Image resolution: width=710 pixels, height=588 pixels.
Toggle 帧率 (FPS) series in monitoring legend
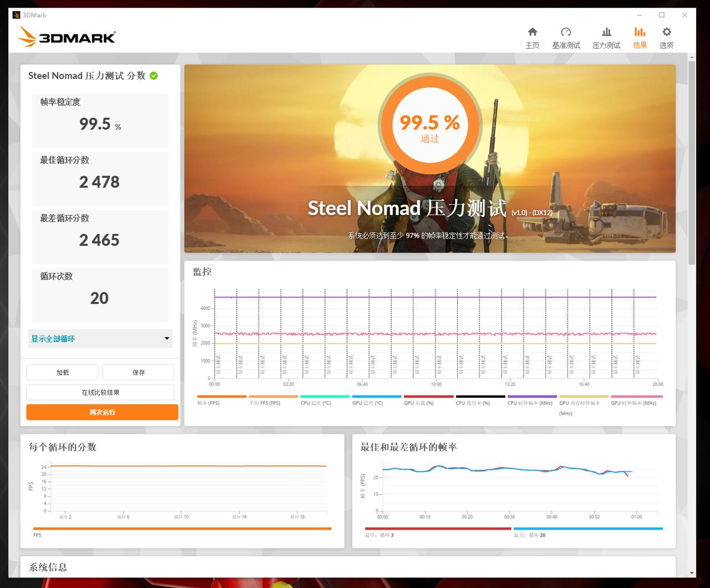pyautogui.click(x=221, y=401)
